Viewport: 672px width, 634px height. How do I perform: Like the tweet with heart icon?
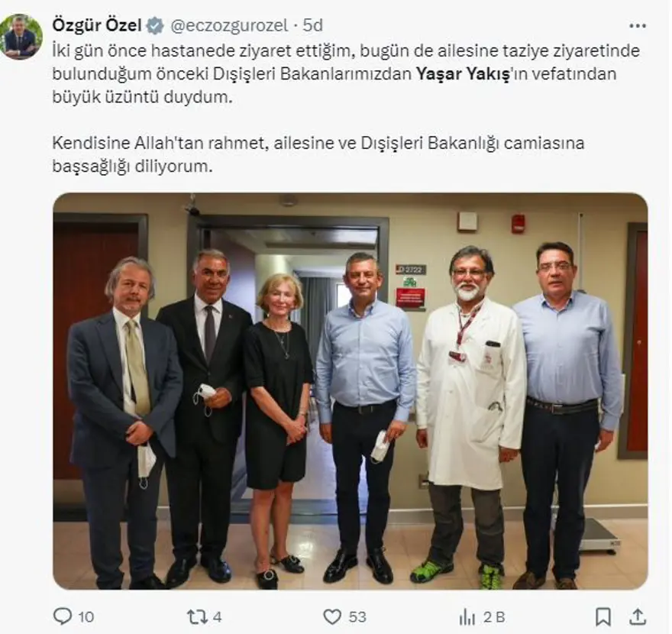(331, 617)
